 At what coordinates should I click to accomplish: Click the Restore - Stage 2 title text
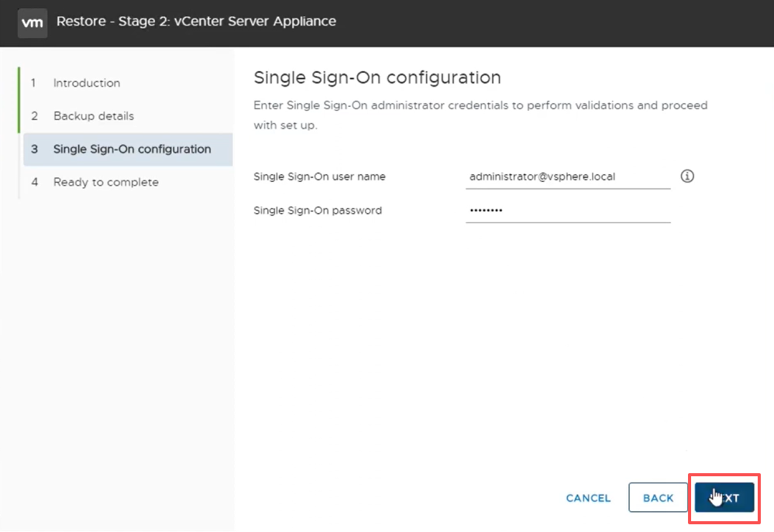click(196, 21)
